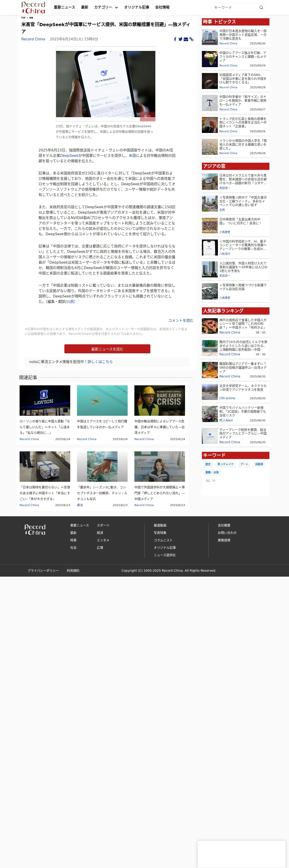The width and height of the screenshot is (289, 868).
Task: Open イランから帰国の中国人学生 headline
Action: point(243,144)
